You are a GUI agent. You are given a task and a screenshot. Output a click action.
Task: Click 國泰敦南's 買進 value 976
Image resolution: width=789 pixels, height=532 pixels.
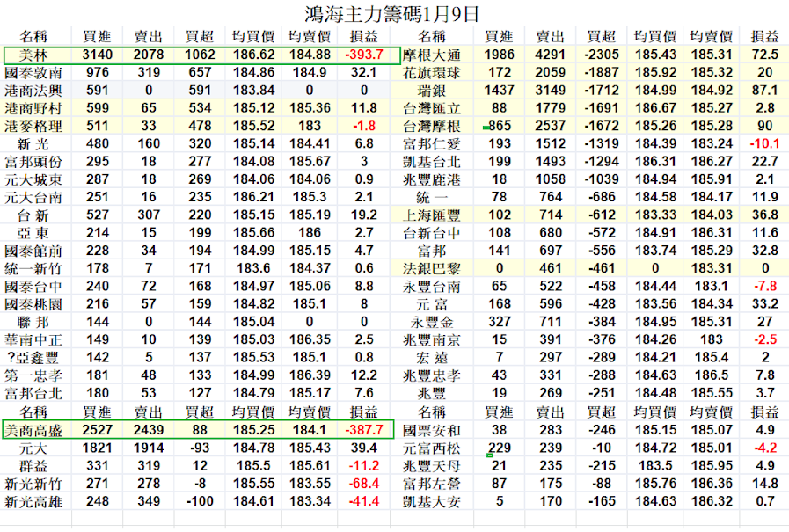pos(98,72)
